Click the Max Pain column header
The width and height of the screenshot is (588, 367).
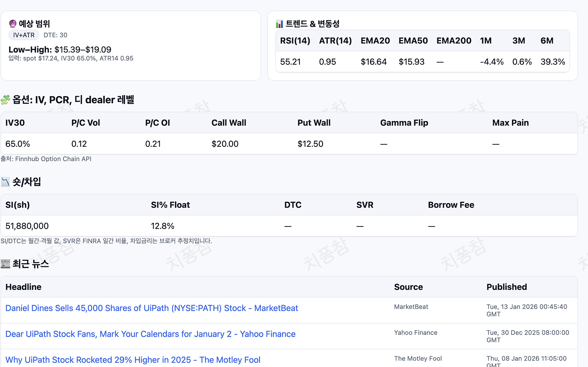510,123
